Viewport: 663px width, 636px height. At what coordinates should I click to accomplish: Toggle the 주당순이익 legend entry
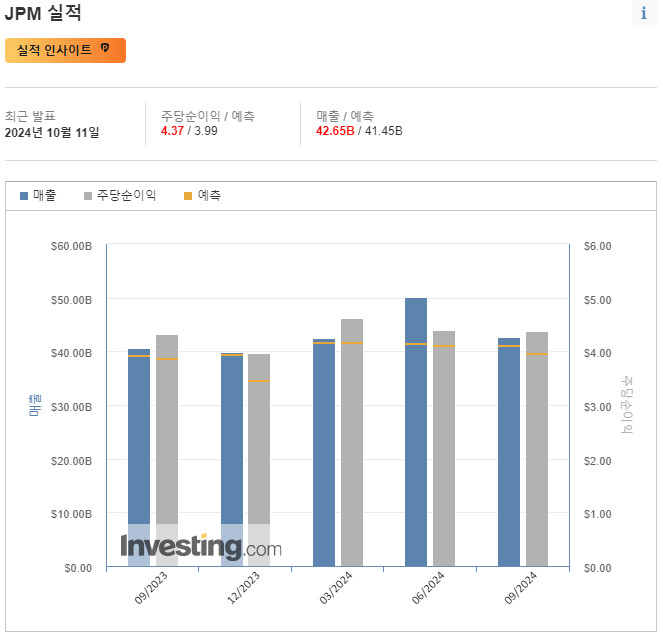[120, 195]
